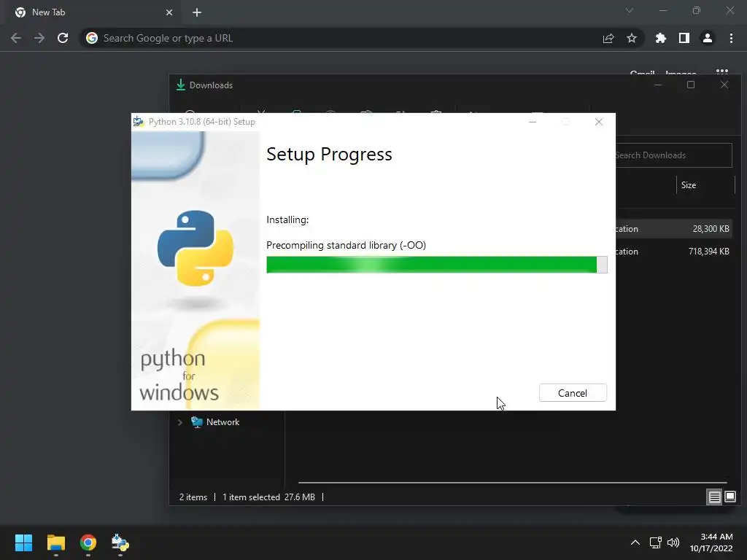Select Network in Explorer navigation pane
The width and height of the screenshot is (747, 560).
click(x=222, y=422)
